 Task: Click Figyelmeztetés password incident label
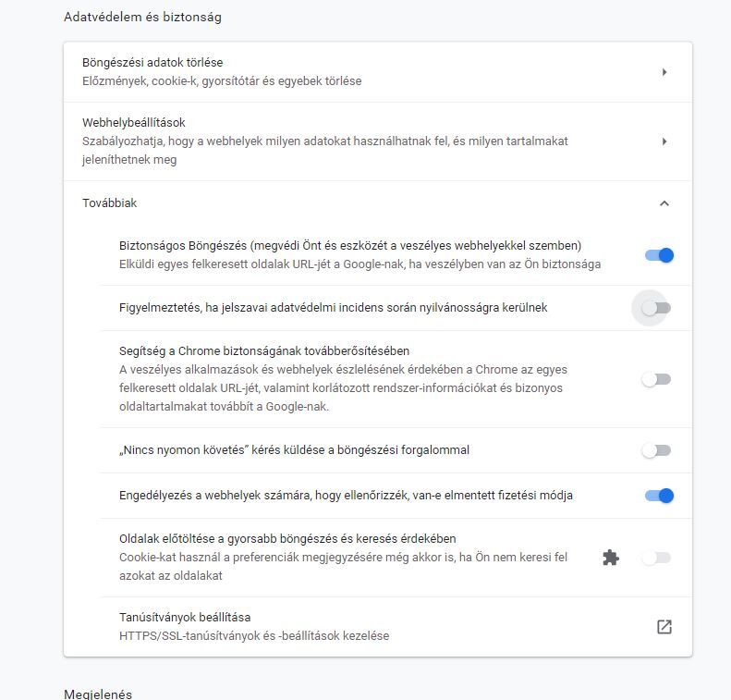pyautogui.click(x=333, y=307)
